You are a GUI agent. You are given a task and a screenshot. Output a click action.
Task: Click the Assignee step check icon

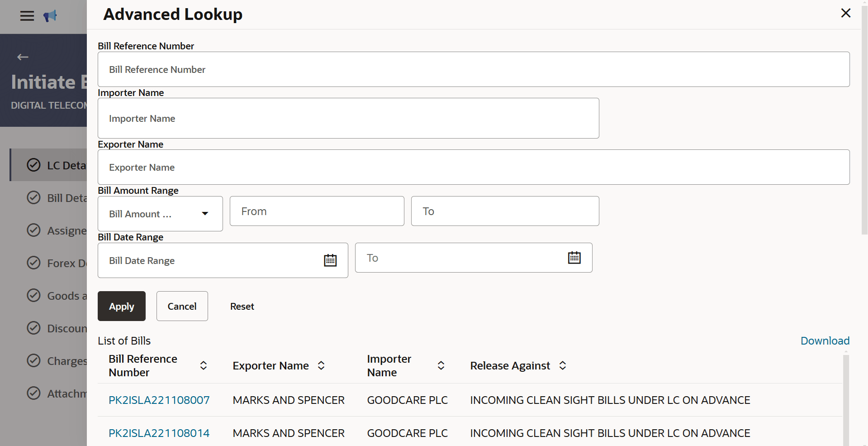[x=33, y=230]
